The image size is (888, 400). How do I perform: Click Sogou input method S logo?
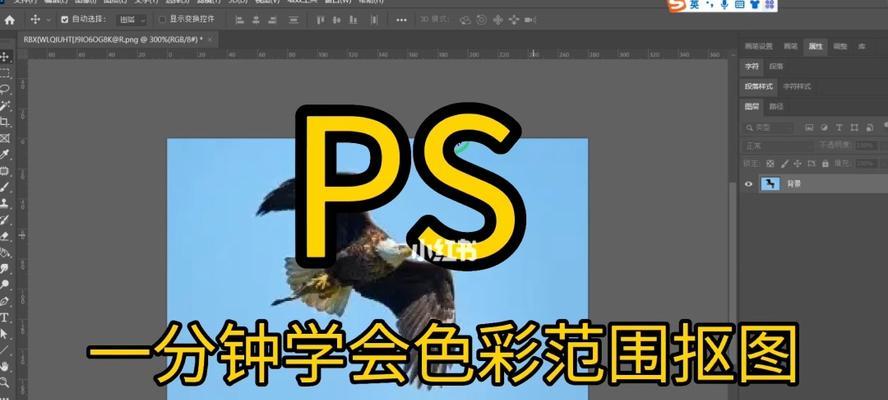(677, 5)
